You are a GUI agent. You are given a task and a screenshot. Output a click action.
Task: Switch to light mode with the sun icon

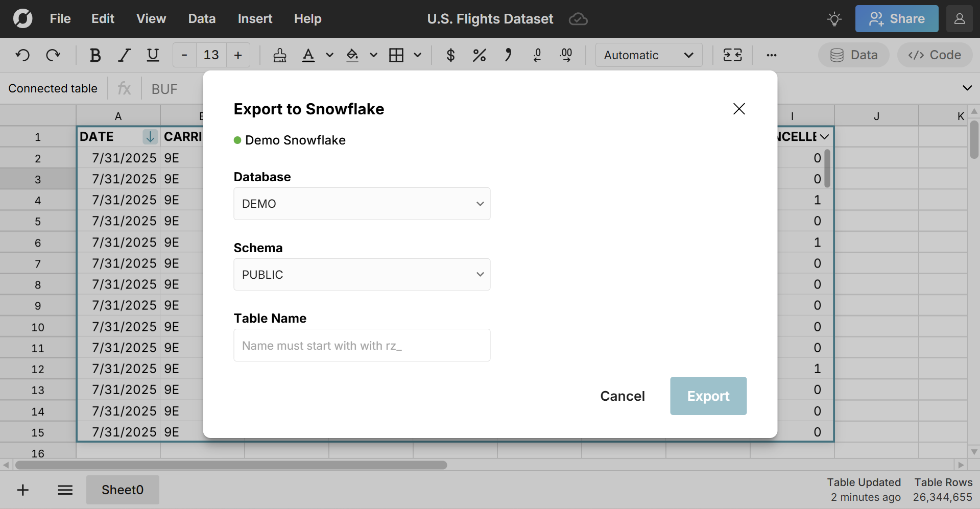[x=833, y=19]
